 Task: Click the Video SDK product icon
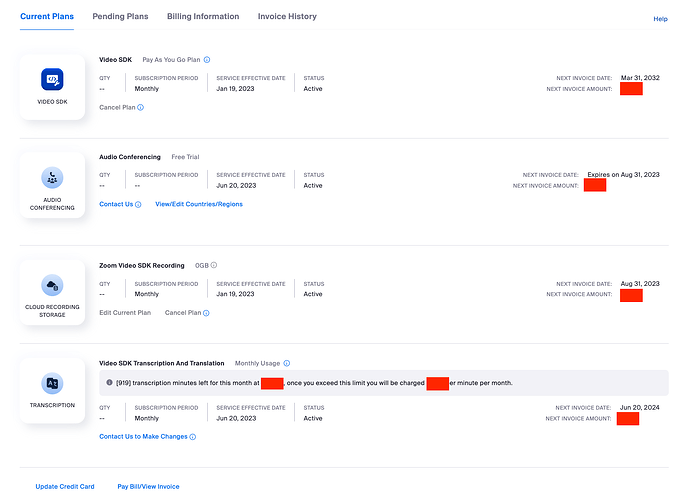coord(52,79)
